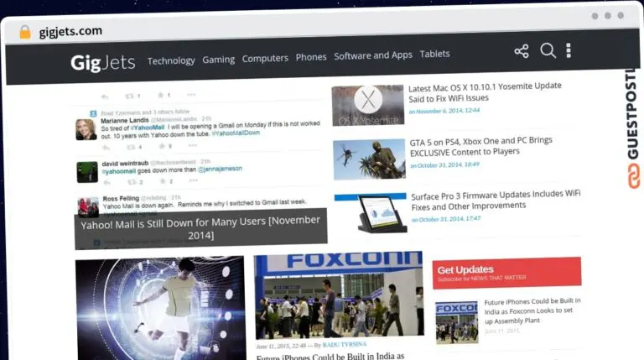Go to Computers category
The image size is (644, 360).
265,59
